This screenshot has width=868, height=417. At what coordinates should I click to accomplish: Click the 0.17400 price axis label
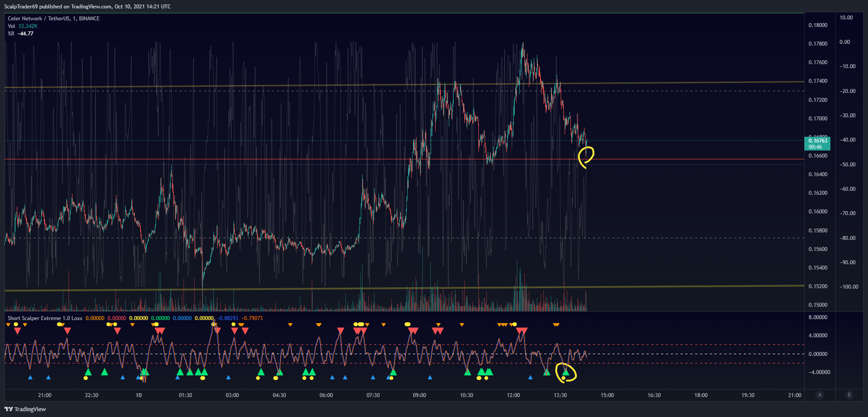(x=818, y=81)
